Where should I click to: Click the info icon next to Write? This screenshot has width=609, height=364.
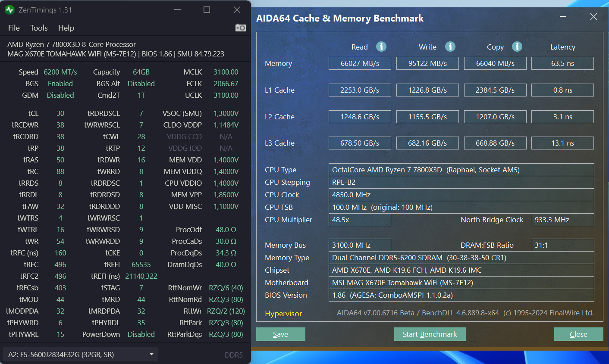pos(450,47)
